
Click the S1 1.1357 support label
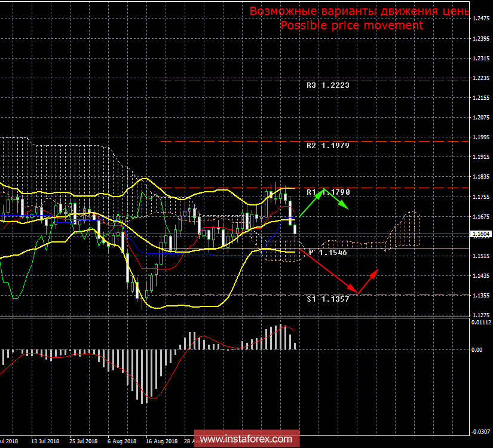328,299
